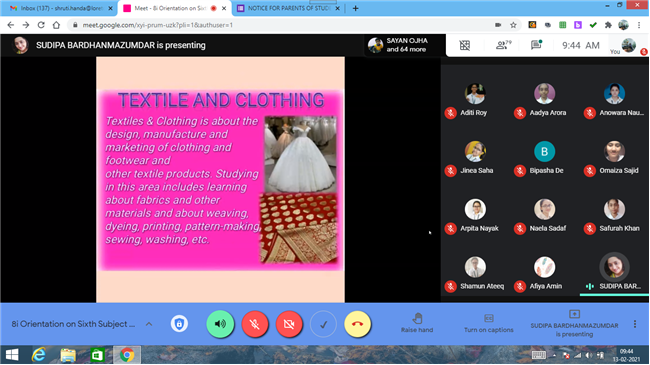Open touch keyboard from system tray
Image resolution: width=650 pixels, height=365 pixels.
click(538, 355)
